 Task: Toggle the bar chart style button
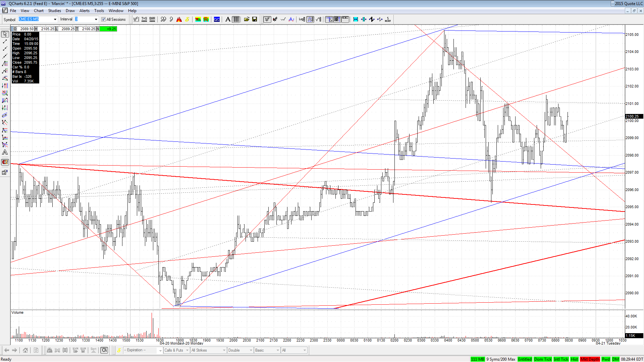(x=267, y=19)
